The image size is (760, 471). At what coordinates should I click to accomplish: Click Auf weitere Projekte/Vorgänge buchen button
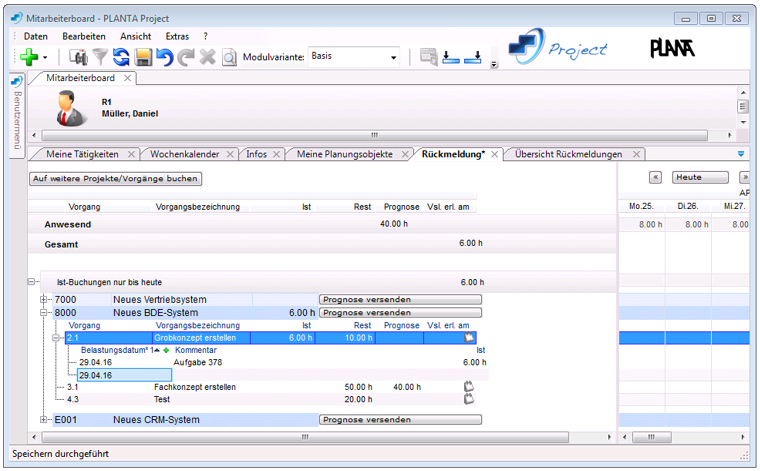pos(116,178)
